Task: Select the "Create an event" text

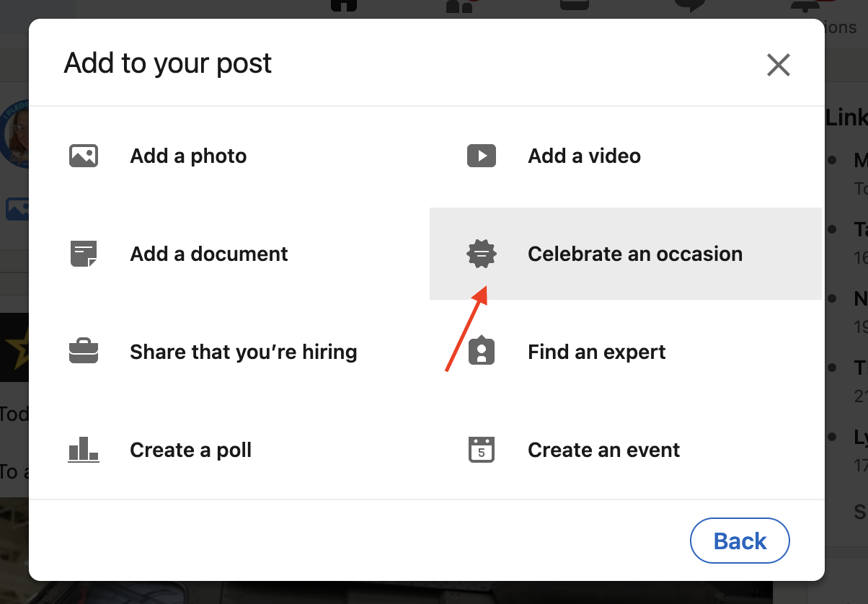Action: [603, 450]
